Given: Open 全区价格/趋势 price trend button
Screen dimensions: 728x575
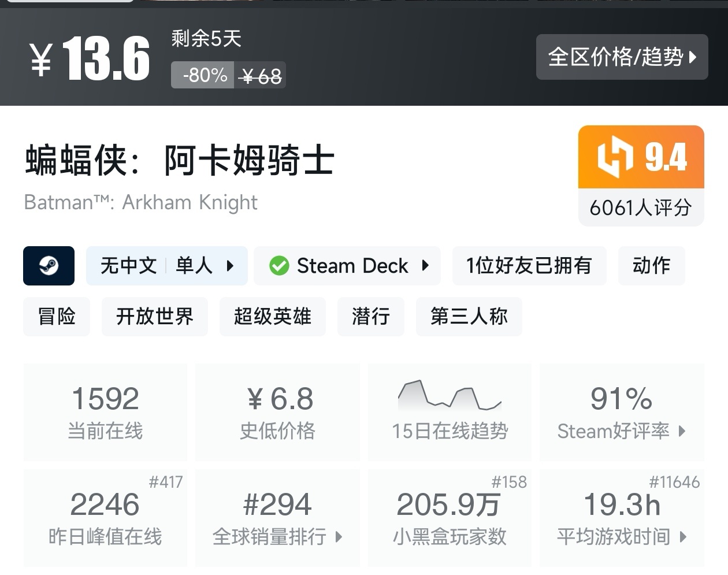Looking at the screenshot, I should tap(622, 57).
